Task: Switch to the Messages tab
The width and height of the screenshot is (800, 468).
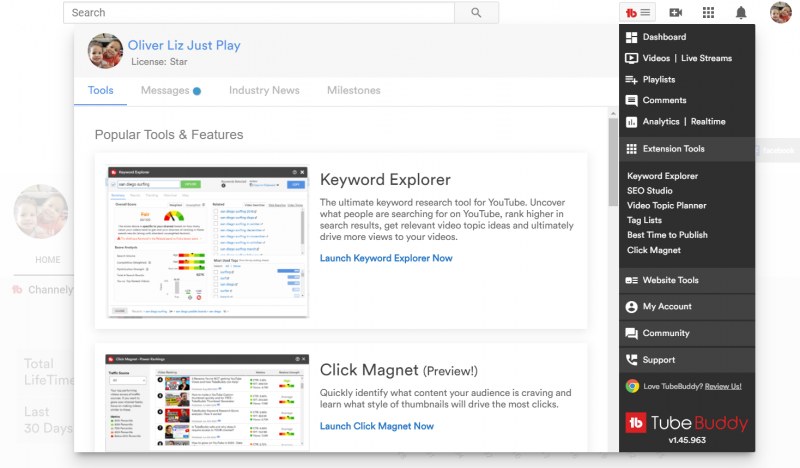Action: click(x=165, y=91)
